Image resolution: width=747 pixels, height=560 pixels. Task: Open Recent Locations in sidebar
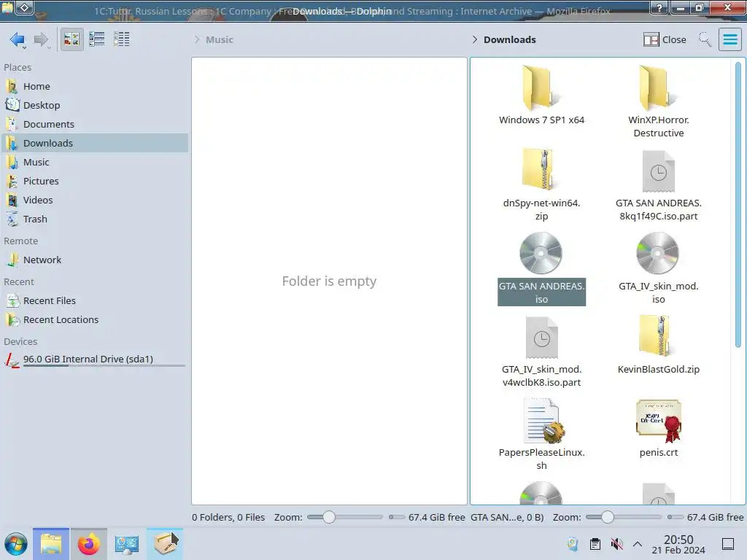coord(95,320)
